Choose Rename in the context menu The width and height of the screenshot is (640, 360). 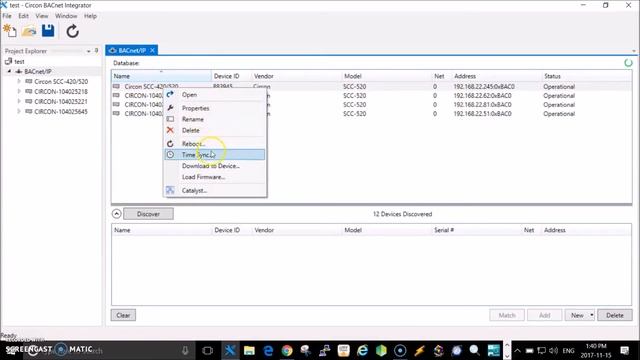[215, 119]
